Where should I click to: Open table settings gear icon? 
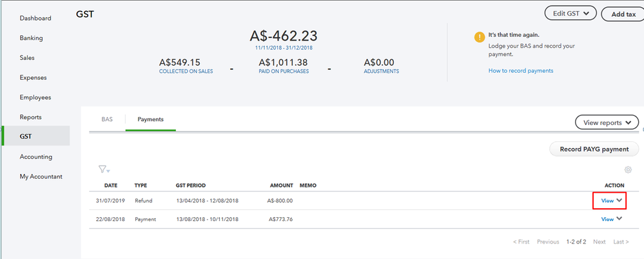(629, 170)
